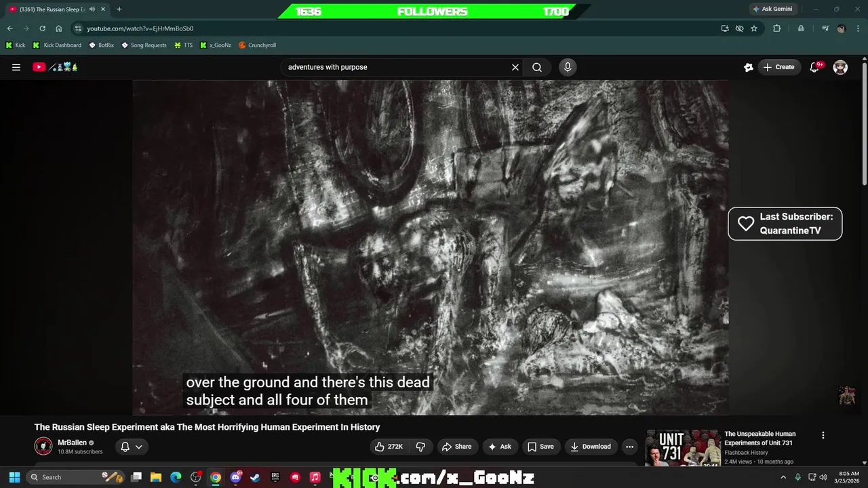Start voice search with microphone icon
The height and width of the screenshot is (488, 868).
568,67
